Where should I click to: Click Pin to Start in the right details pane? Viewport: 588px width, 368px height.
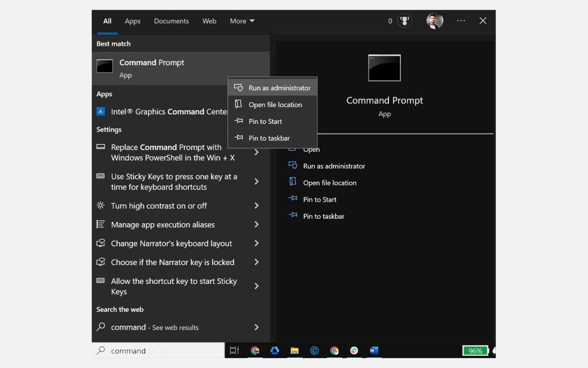[x=319, y=199]
